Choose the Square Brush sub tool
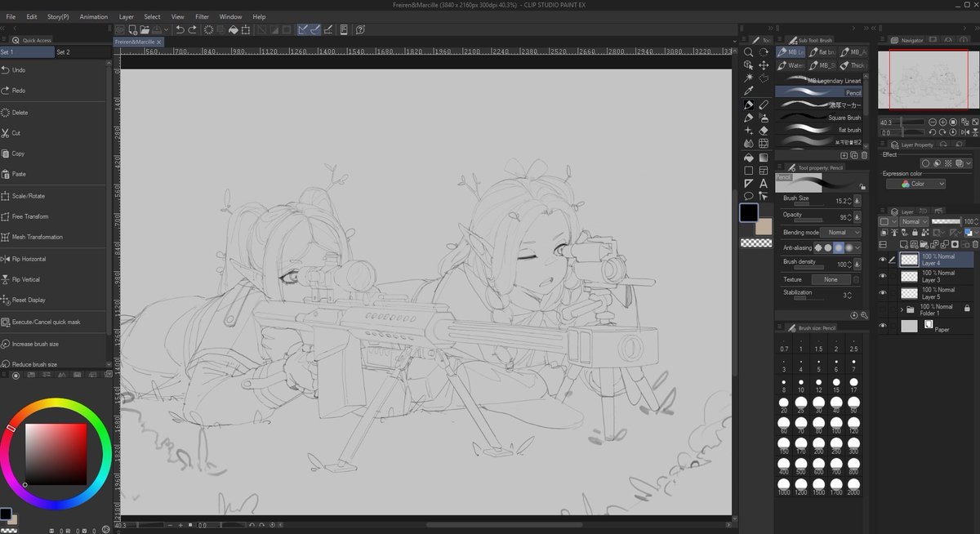This screenshot has width=980, height=534. pyautogui.click(x=818, y=118)
